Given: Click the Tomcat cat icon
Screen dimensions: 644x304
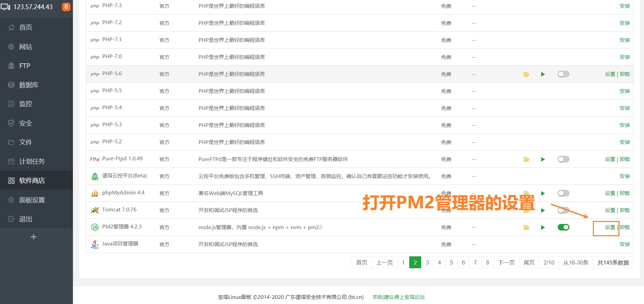Looking at the screenshot, I should [x=95, y=210].
